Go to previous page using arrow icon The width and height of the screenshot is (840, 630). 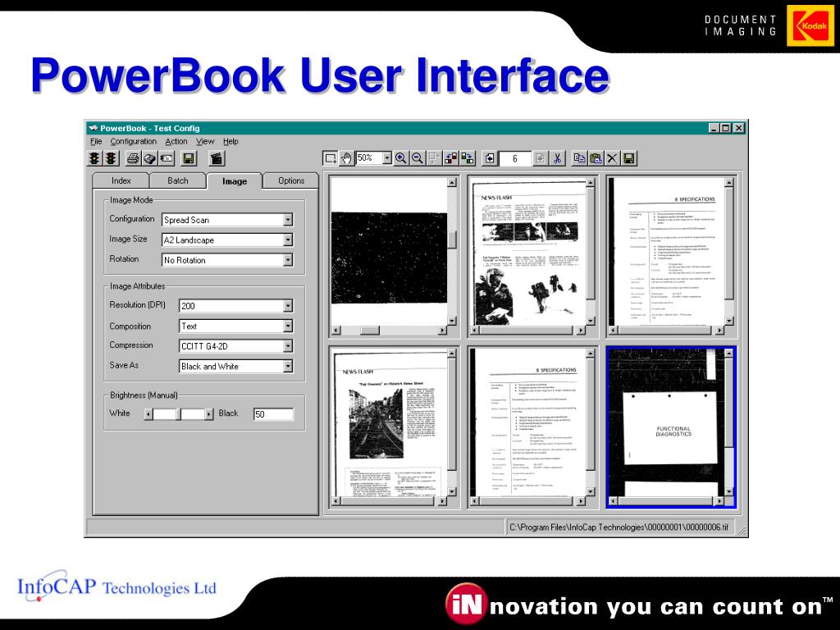click(x=491, y=158)
